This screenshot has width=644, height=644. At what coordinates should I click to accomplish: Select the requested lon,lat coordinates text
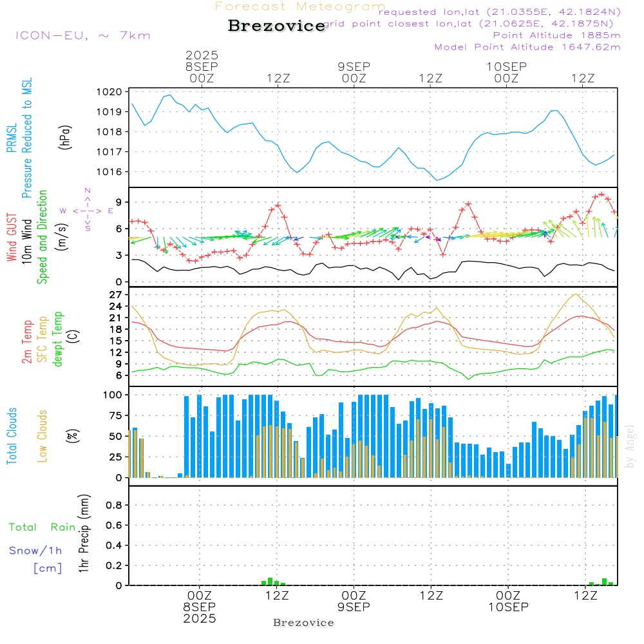[500, 12]
